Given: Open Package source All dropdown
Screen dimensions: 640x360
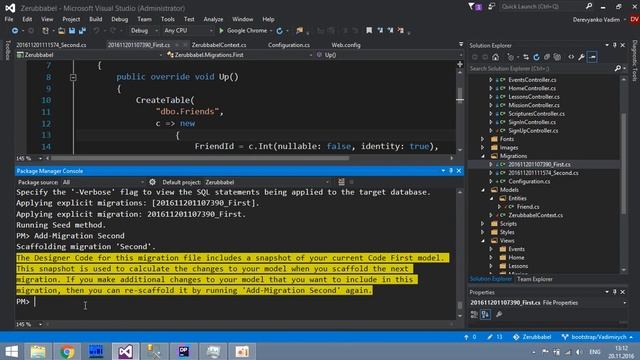Looking at the screenshot, I should 103,182.
